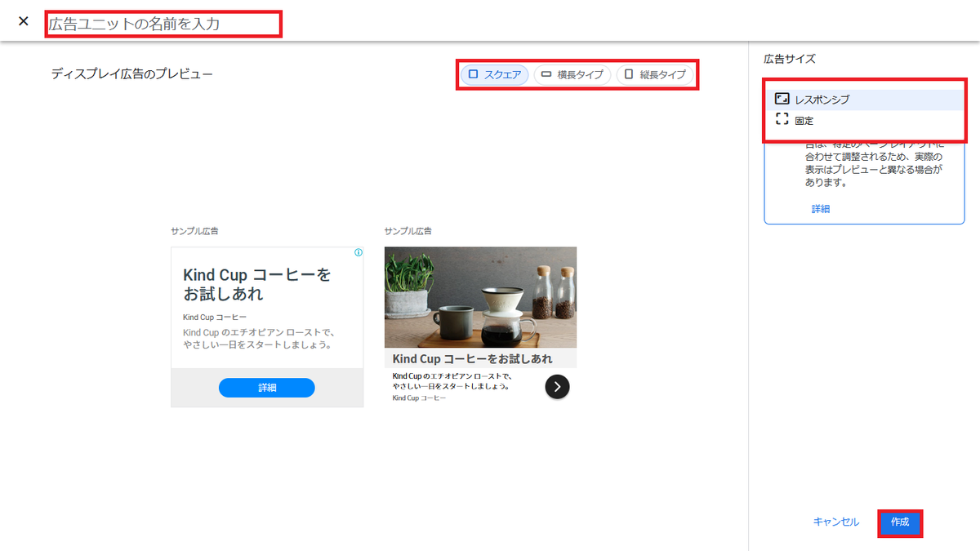980x551 pixels.
Task: Choose 固定 ad size option
Action: pos(865,120)
